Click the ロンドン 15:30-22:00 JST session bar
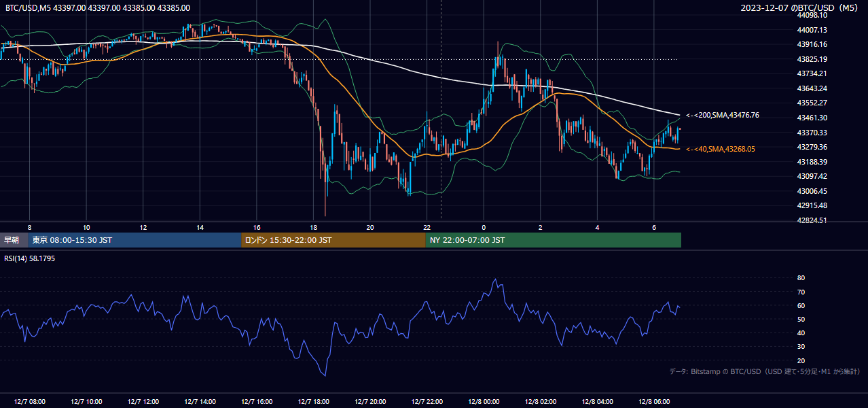The width and height of the screenshot is (868, 408). click(333, 240)
